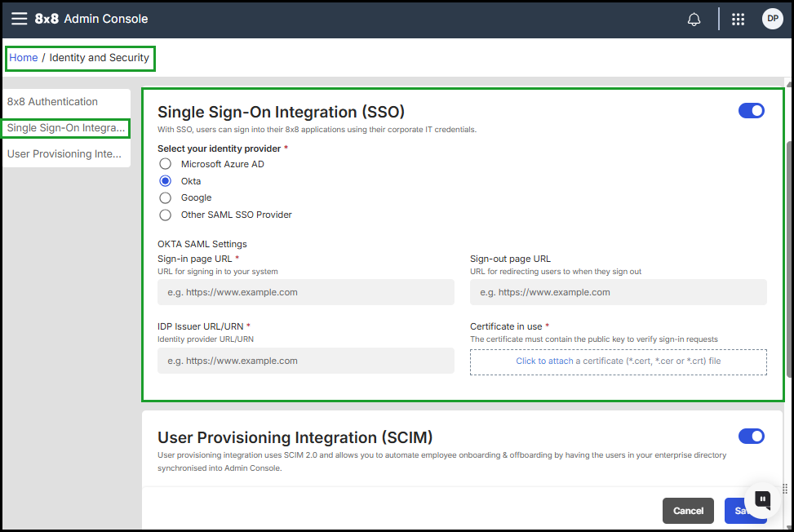Toggle User Provisioning Integration SCIM switch

pyautogui.click(x=751, y=437)
